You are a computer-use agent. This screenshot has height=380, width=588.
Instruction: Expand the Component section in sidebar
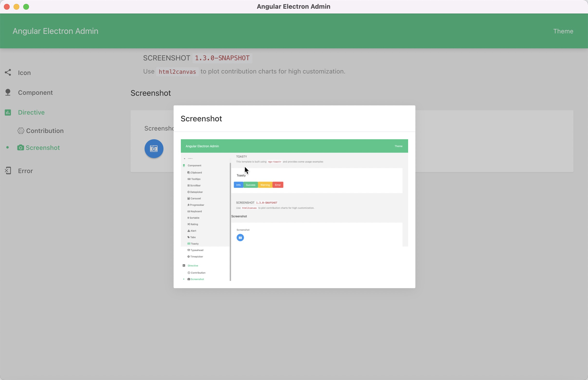35,92
